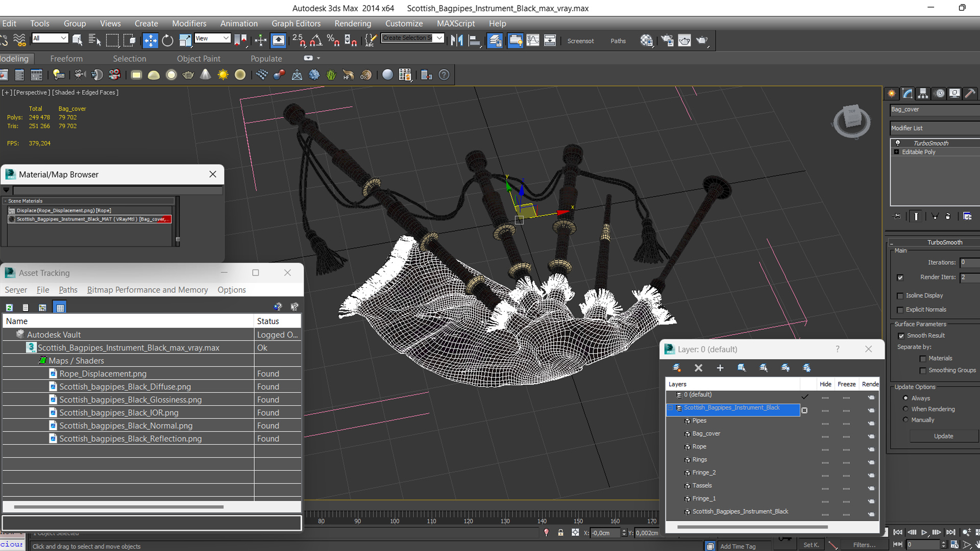The width and height of the screenshot is (980, 551).
Task: Create a teapot from the ribbon icon
Action: 188,75
